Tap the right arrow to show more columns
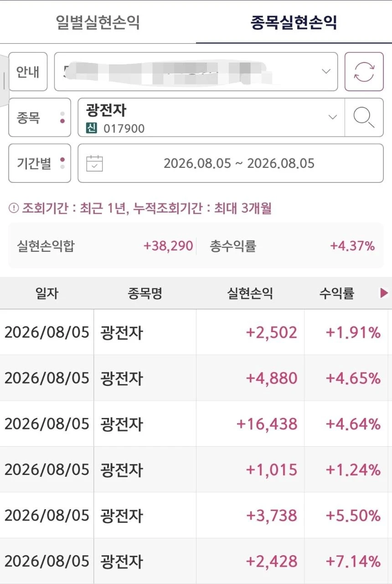Image resolution: width=392 pixels, height=584 pixels. coord(384,293)
